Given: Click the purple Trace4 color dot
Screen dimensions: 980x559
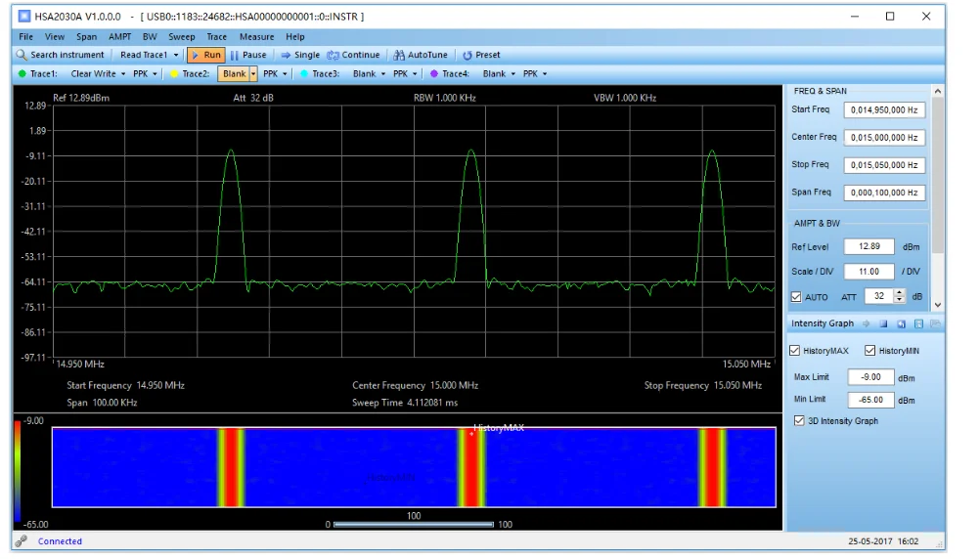Looking at the screenshot, I should click(x=434, y=73).
